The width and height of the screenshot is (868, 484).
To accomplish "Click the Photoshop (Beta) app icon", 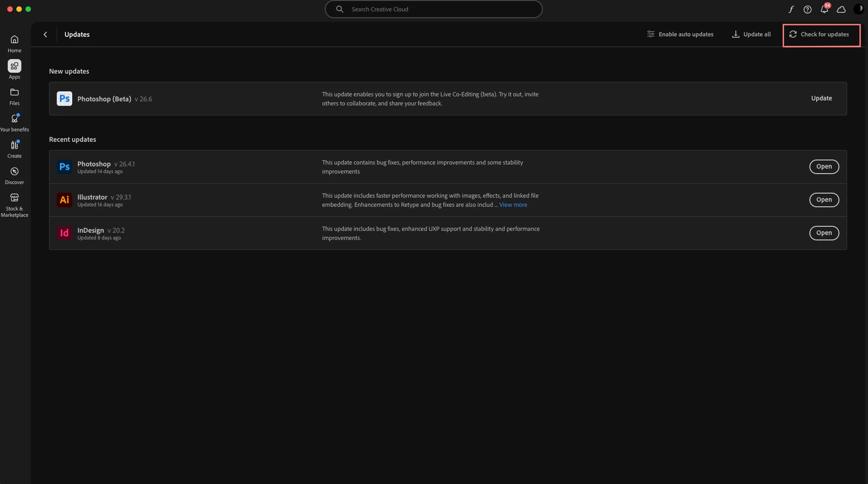I will tap(64, 99).
